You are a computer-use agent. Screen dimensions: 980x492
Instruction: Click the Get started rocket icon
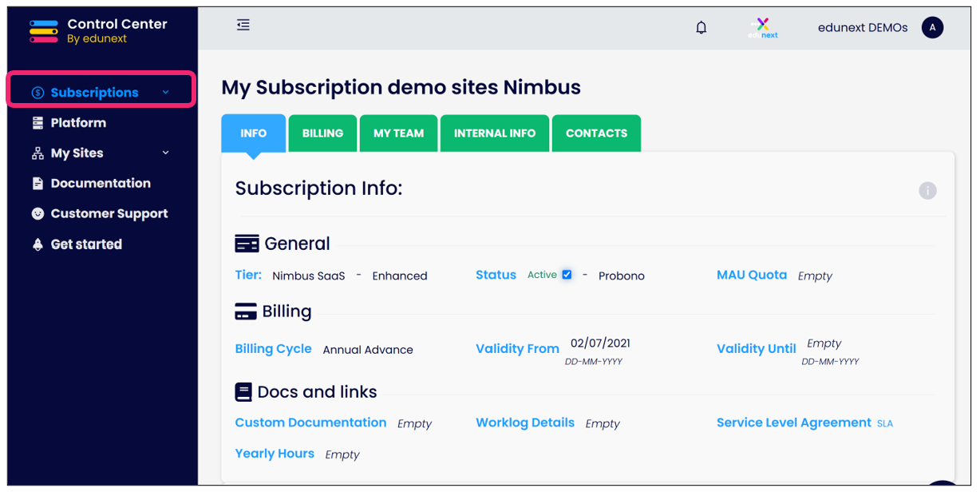[x=38, y=244]
